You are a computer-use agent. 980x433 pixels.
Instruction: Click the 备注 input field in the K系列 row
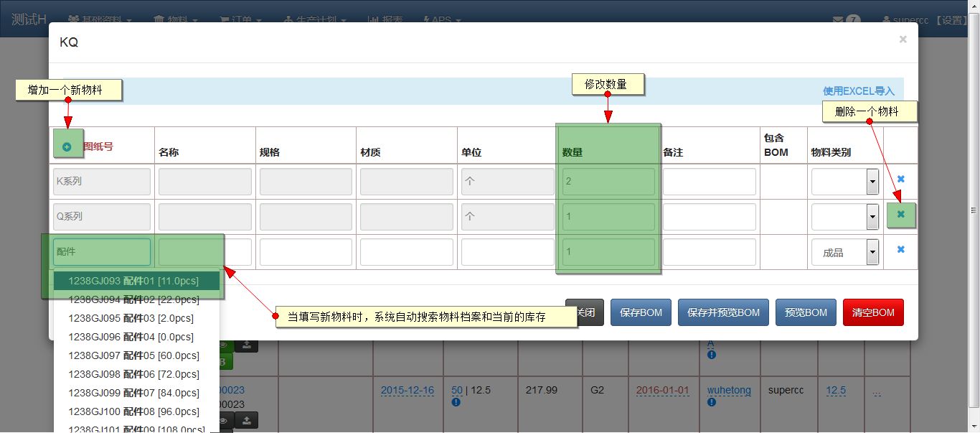(x=709, y=182)
